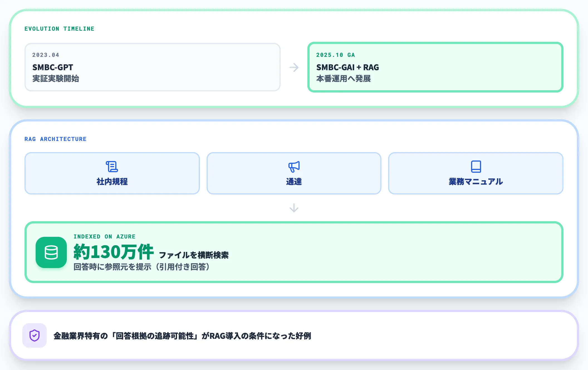588x370 pixels.
Task: Click the 2025.10 GA date label
Action: [335, 55]
